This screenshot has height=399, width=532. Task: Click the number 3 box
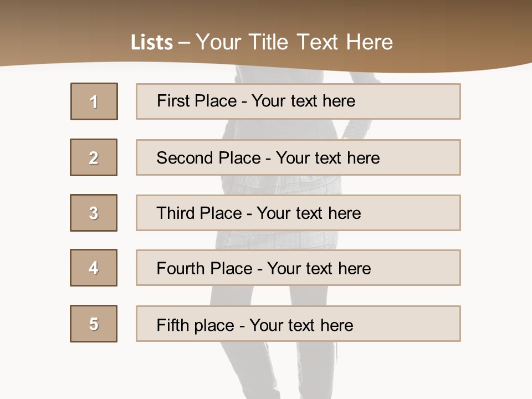pos(94,213)
